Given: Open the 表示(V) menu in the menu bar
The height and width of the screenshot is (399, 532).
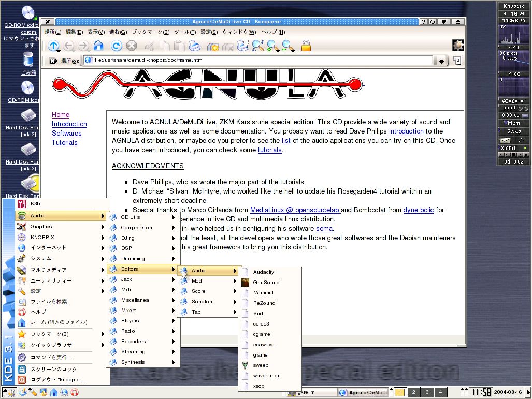Looking at the screenshot, I should [96, 32].
